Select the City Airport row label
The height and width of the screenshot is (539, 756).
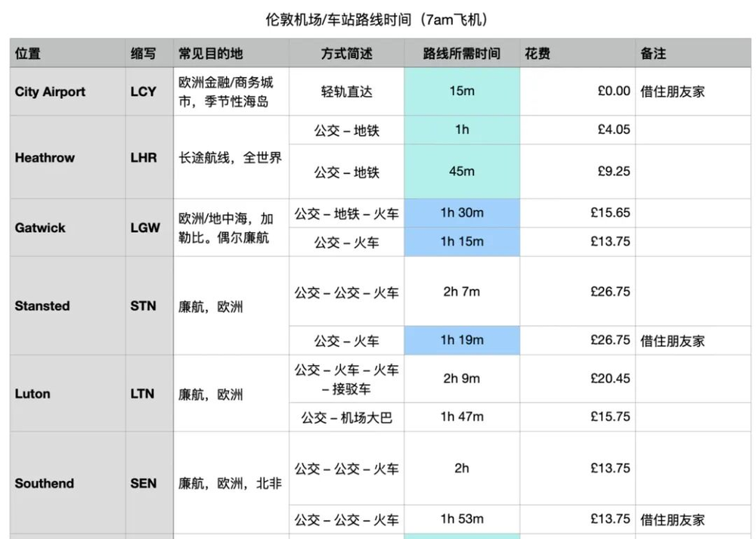click(50, 91)
